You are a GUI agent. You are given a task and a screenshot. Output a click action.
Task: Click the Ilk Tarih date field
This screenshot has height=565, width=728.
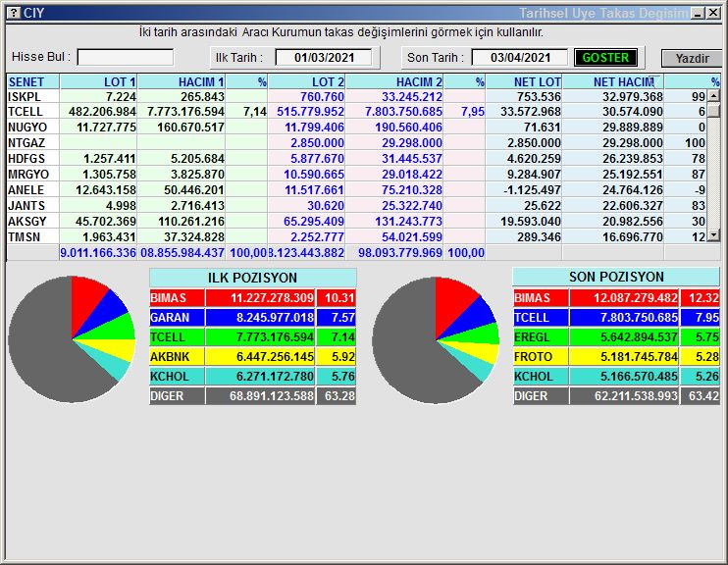click(324, 58)
